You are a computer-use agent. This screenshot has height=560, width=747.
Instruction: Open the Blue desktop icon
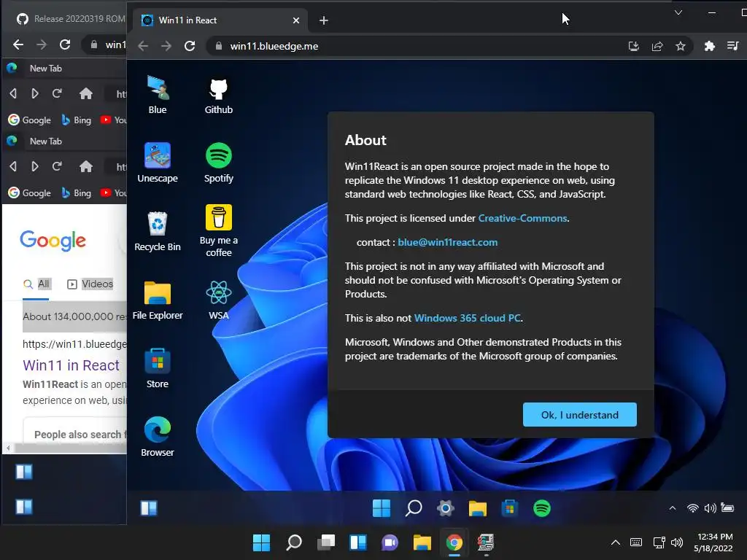click(x=158, y=95)
